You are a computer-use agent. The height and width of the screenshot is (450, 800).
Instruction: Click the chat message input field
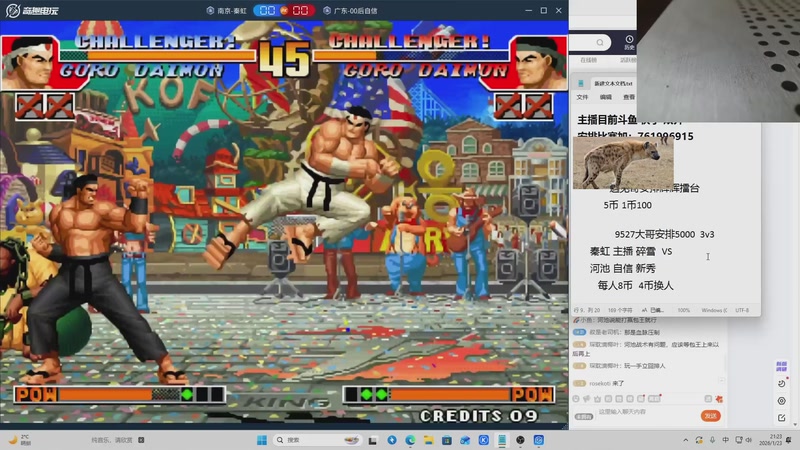click(647, 412)
